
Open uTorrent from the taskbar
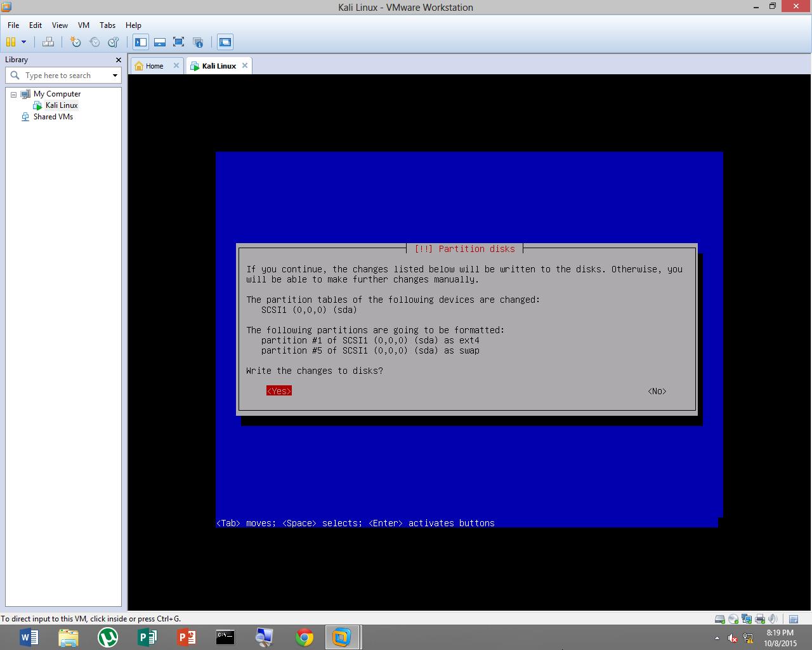click(x=108, y=637)
